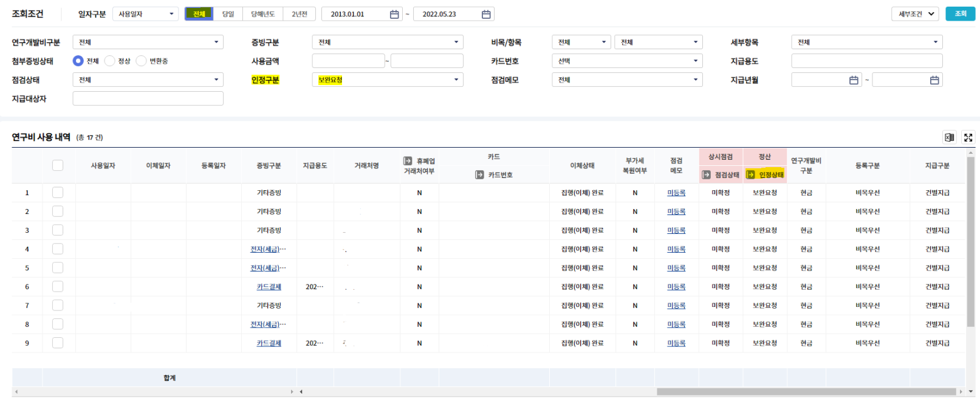This screenshot has height=398, width=980.
Task: Click the arrow icon beside 인정상태 header
Action: [750, 175]
